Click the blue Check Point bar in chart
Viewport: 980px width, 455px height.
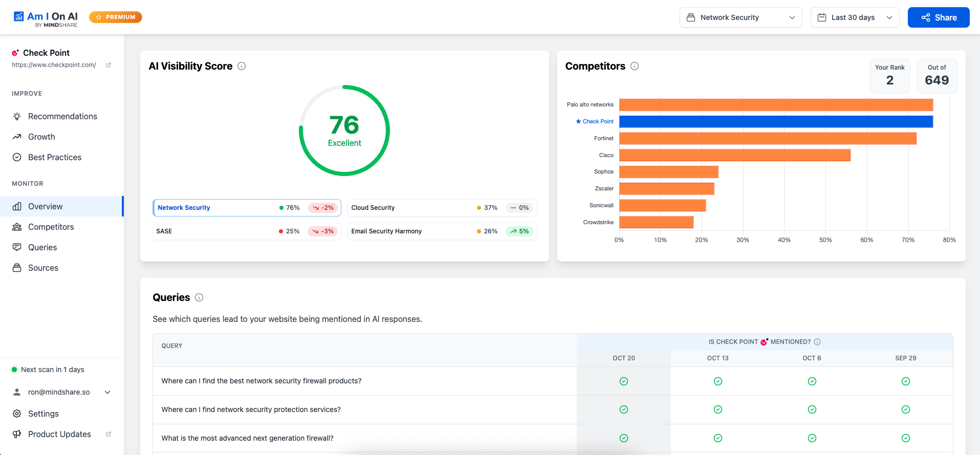point(776,121)
